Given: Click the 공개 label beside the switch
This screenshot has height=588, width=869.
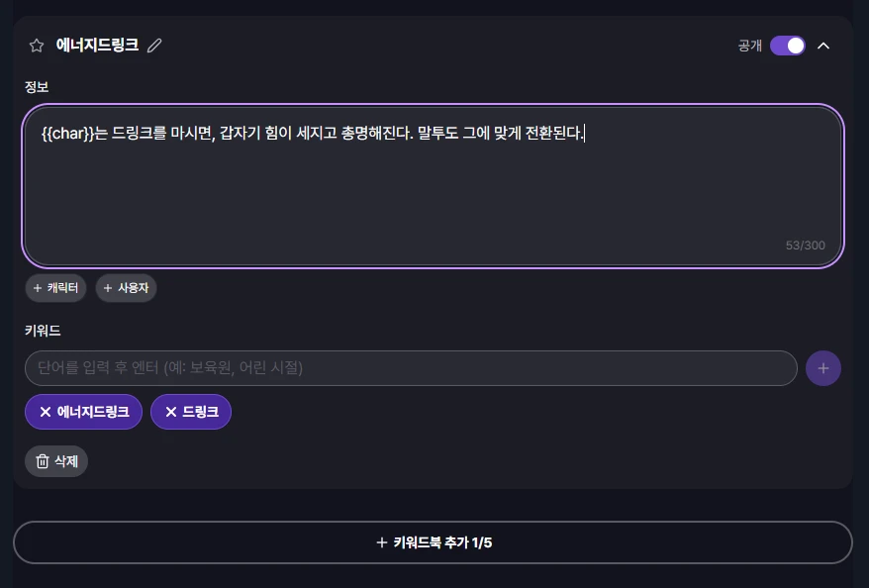Looking at the screenshot, I should coord(749,46).
